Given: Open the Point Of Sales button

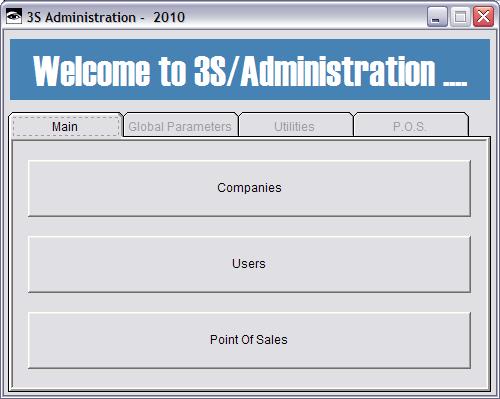Looking at the screenshot, I should click(x=249, y=340).
